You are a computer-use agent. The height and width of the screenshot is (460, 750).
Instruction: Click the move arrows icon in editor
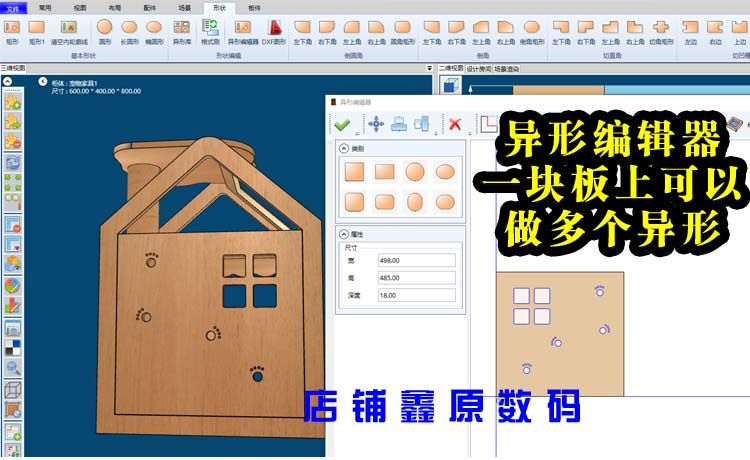(x=376, y=124)
